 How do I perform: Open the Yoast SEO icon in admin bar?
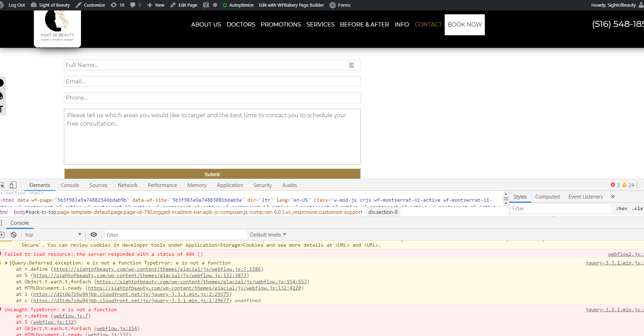[206, 5]
